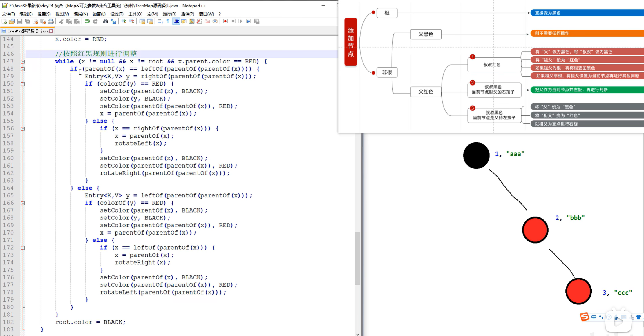Click the Zoom In magnifier icon

click(124, 21)
